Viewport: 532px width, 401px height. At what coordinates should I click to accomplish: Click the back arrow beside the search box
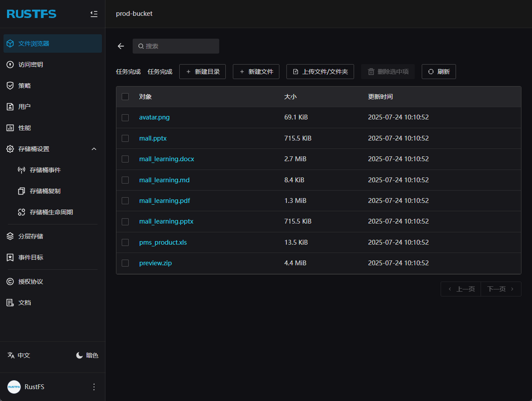pos(121,46)
